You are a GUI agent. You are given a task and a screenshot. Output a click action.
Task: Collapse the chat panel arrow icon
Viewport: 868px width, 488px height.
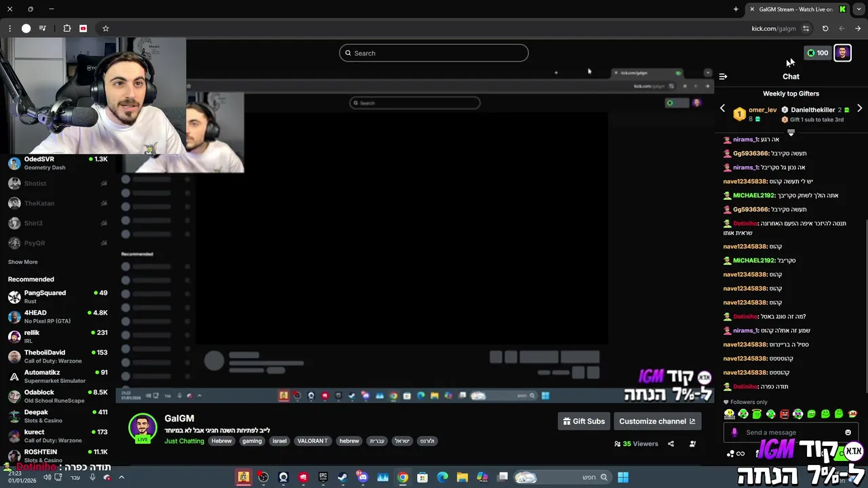723,77
